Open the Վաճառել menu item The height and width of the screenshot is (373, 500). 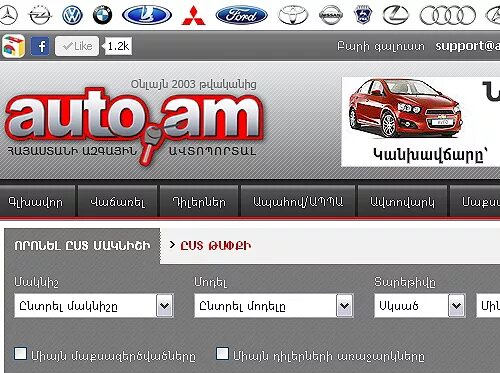(118, 202)
